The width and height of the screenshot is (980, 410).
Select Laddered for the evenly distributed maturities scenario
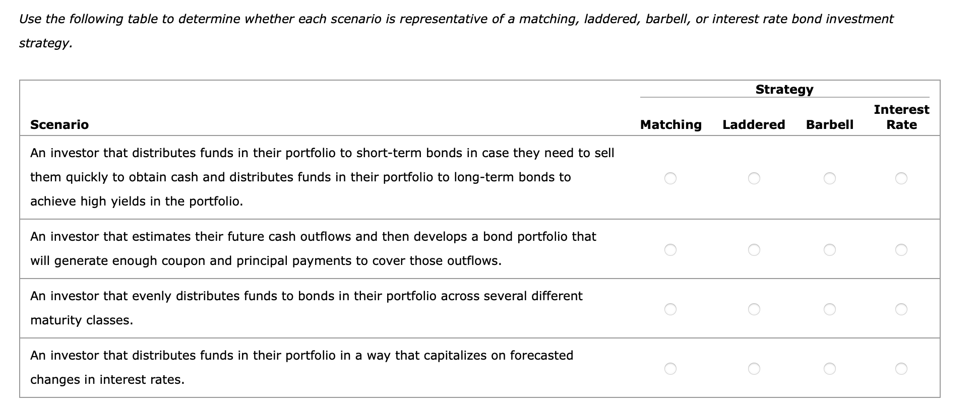(x=754, y=309)
